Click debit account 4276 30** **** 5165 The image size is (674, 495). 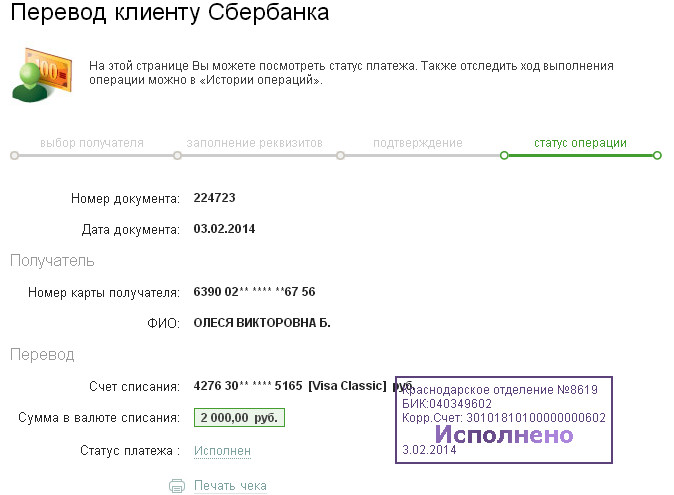coord(248,386)
